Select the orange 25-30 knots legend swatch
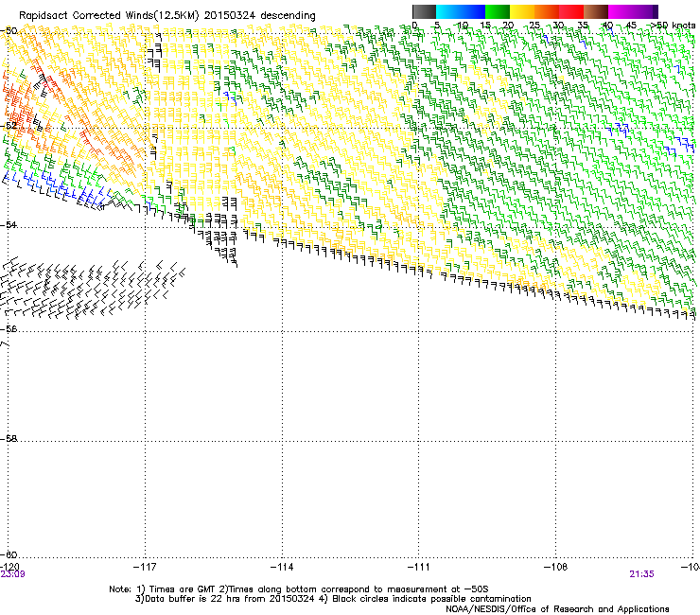This screenshot has width=700, height=615. click(x=547, y=11)
